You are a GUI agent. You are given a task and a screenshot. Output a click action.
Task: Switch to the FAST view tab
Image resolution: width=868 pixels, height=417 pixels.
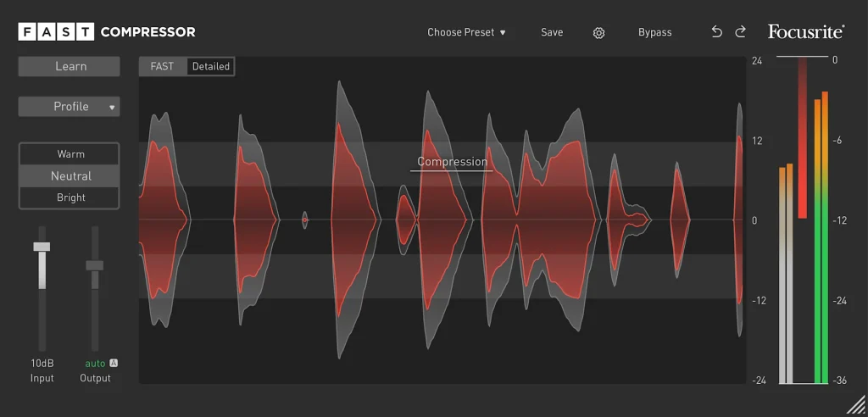[162, 66]
